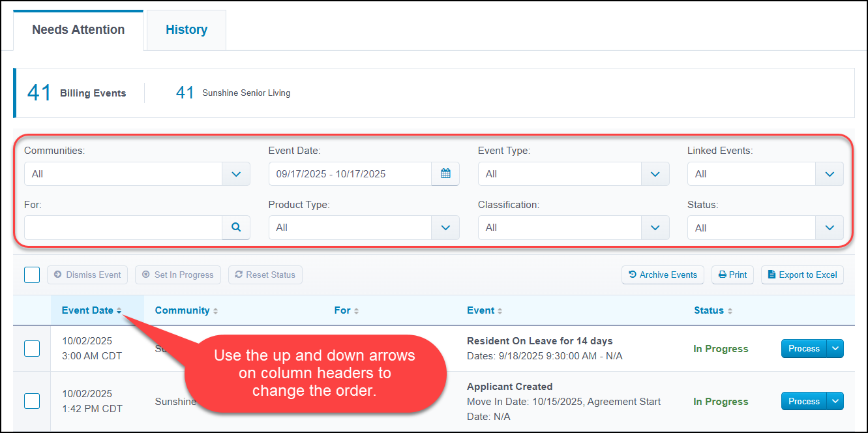Click the Archive Events button
The height and width of the screenshot is (433, 868).
(663, 275)
